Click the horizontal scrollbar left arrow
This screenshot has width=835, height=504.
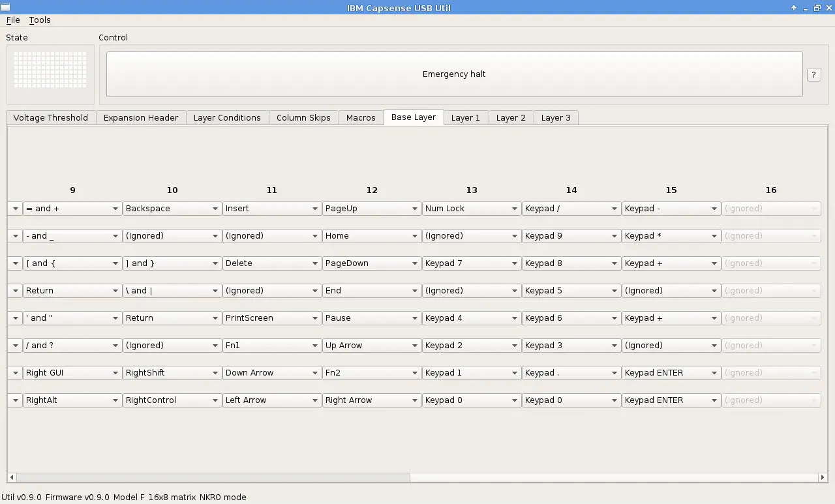pos(12,477)
